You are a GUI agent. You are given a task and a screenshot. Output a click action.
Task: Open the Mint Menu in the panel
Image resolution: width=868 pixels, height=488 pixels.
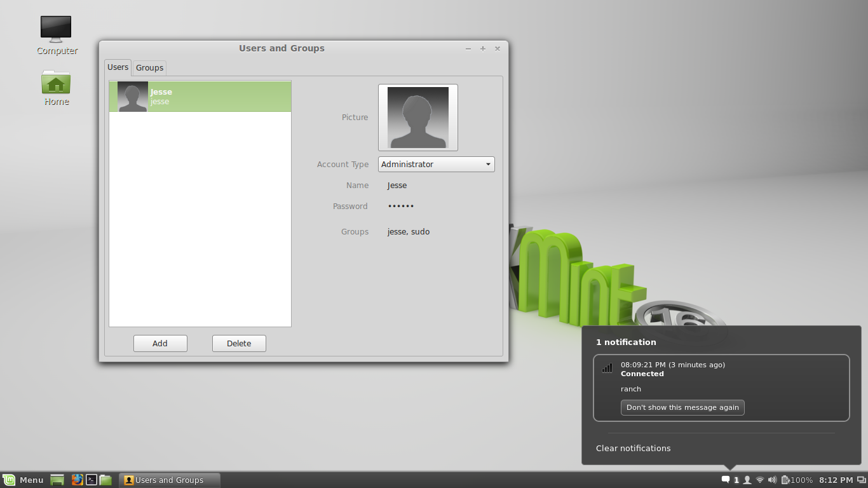(x=24, y=480)
